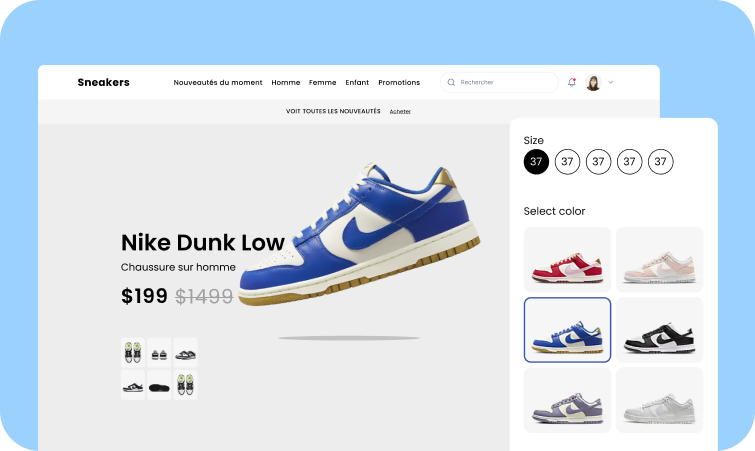Open the user profile avatar
Image resolution: width=755 pixels, height=451 pixels.
(593, 82)
